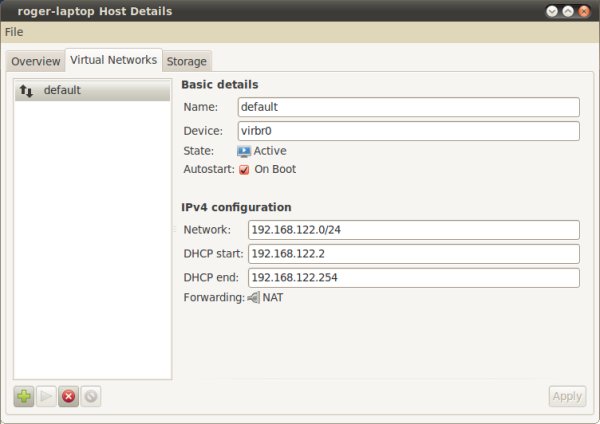This screenshot has width=600, height=424.
Task: Focus the Device field showing virbr0
Action: (x=408, y=131)
